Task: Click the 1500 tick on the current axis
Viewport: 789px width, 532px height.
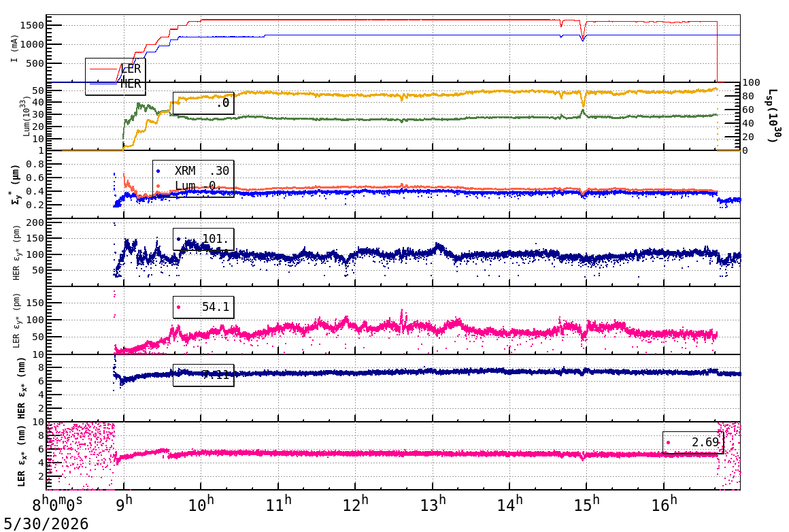Action: point(32,25)
